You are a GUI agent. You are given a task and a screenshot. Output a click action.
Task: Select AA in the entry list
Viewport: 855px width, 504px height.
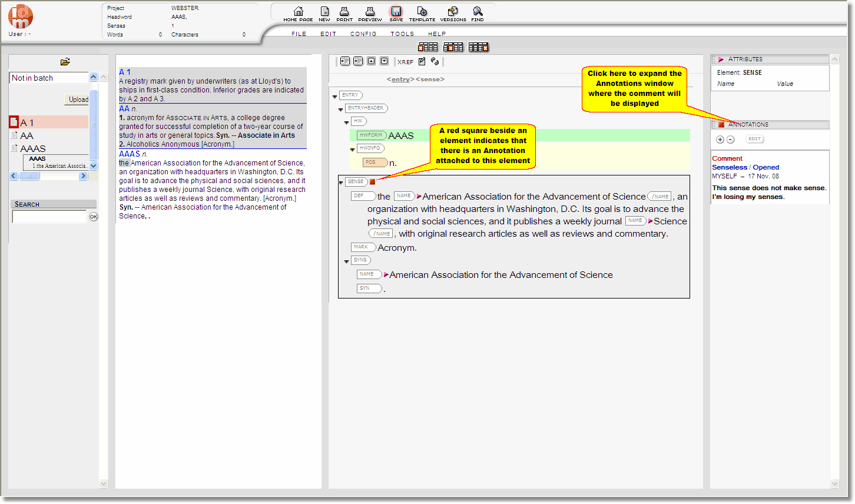pos(27,135)
